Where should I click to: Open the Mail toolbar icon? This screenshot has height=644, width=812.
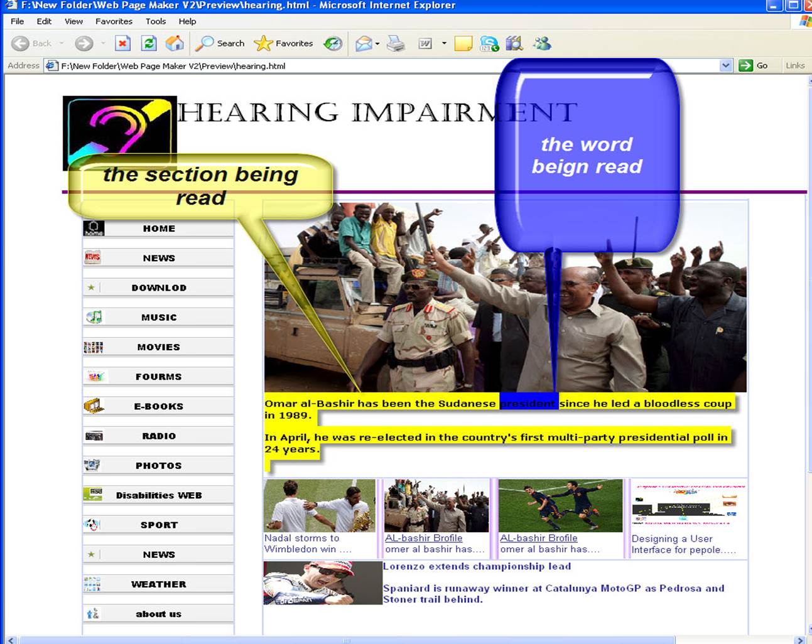[x=363, y=43]
